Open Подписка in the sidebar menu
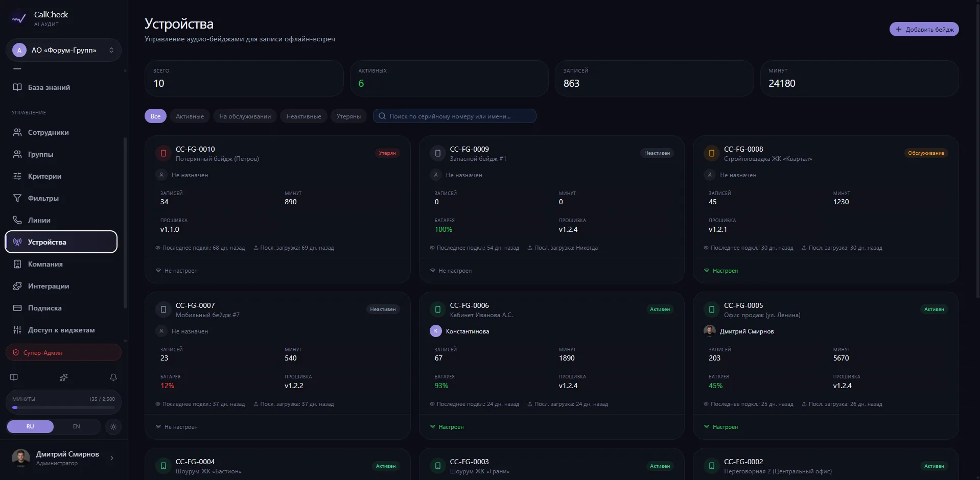The width and height of the screenshot is (980, 480). (x=61, y=308)
